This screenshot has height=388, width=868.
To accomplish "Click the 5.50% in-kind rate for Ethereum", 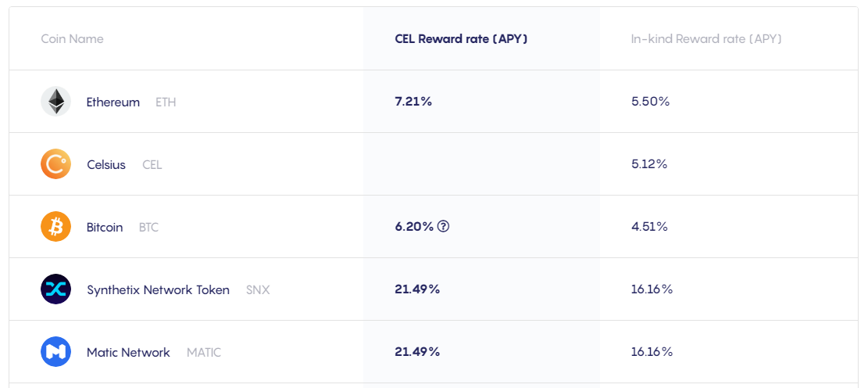I will pyautogui.click(x=651, y=102).
